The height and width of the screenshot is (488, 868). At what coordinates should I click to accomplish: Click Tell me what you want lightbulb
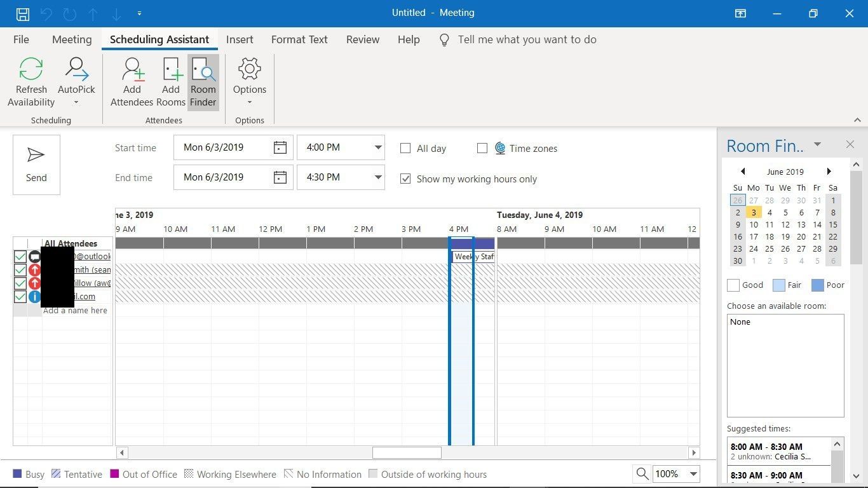tap(445, 40)
